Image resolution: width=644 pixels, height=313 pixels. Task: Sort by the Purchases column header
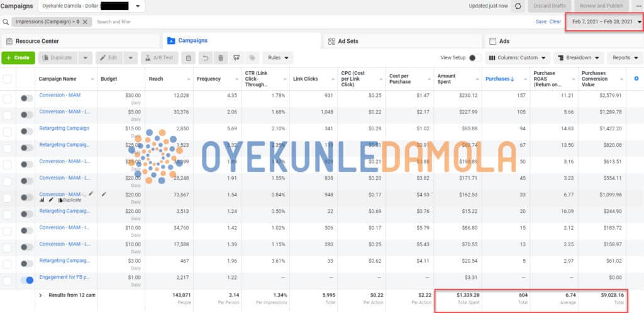point(506,79)
